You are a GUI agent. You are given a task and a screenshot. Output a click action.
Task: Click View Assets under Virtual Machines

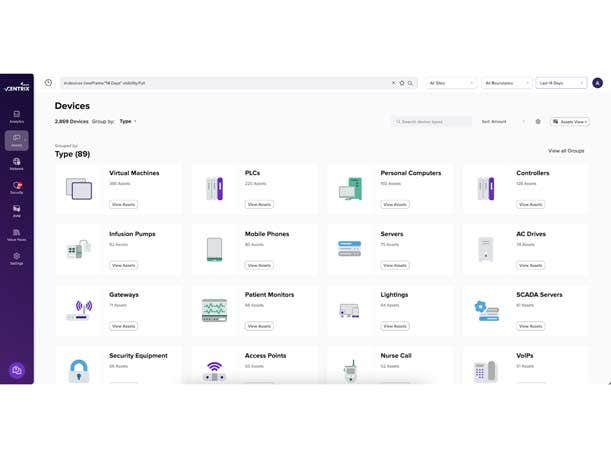[x=123, y=204]
